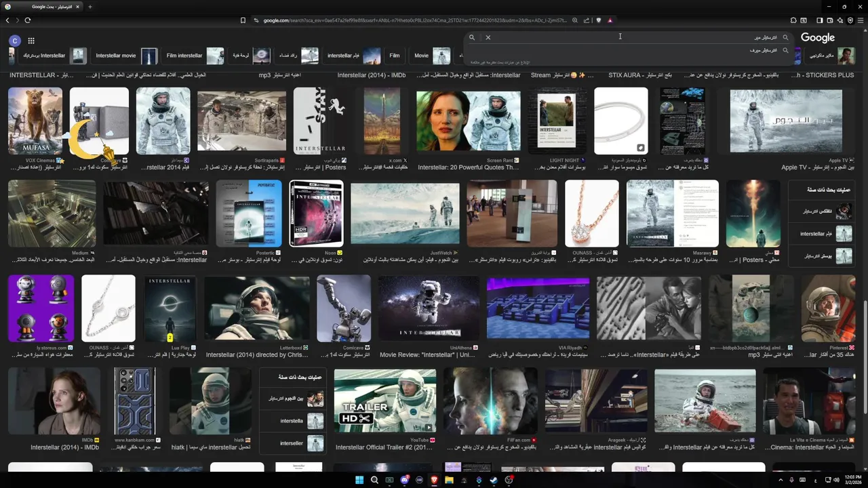Screen dimensions: 868x488
Task: Select the 'Movie' filter chip
Action: (x=431, y=56)
